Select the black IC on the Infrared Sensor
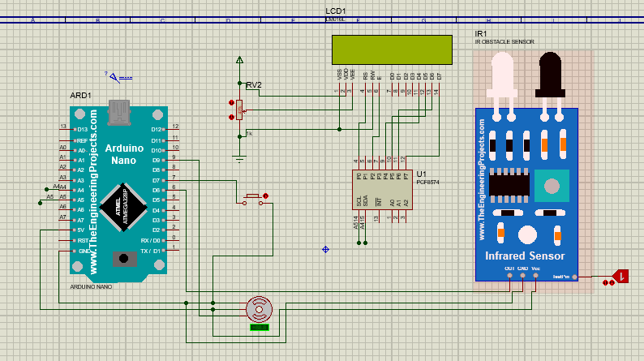 (509, 185)
